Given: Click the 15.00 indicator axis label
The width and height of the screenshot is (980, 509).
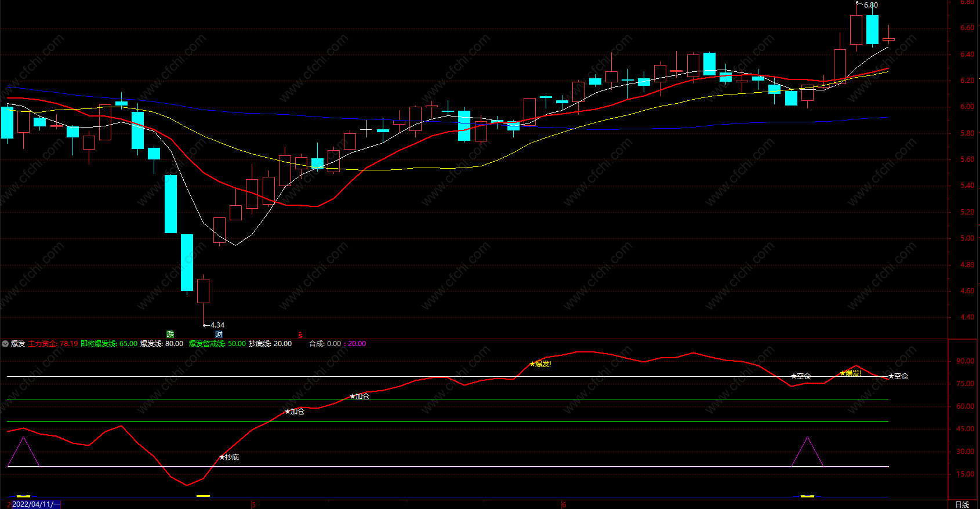Looking at the screenshot, I should [x=966, y=474].
